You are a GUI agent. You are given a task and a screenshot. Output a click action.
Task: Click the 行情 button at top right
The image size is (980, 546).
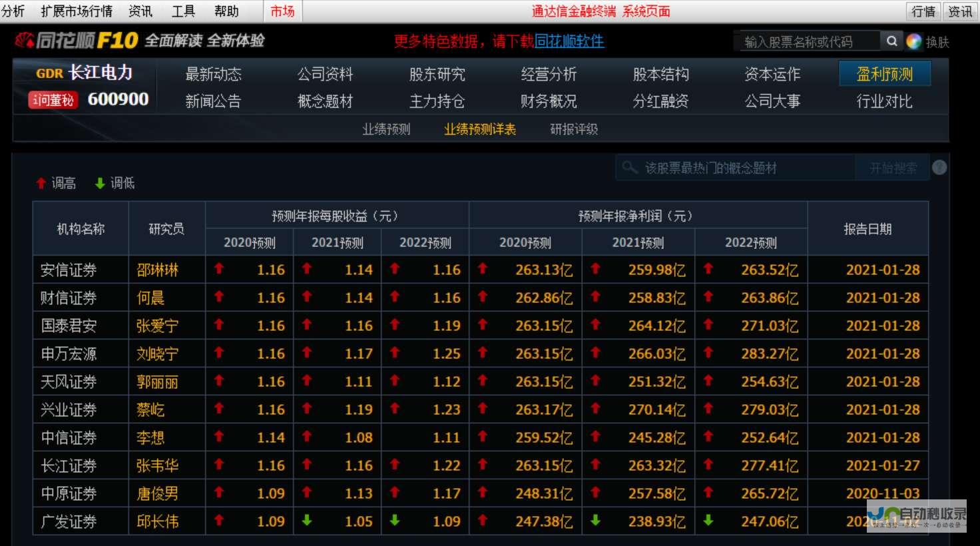coord(923,11)
